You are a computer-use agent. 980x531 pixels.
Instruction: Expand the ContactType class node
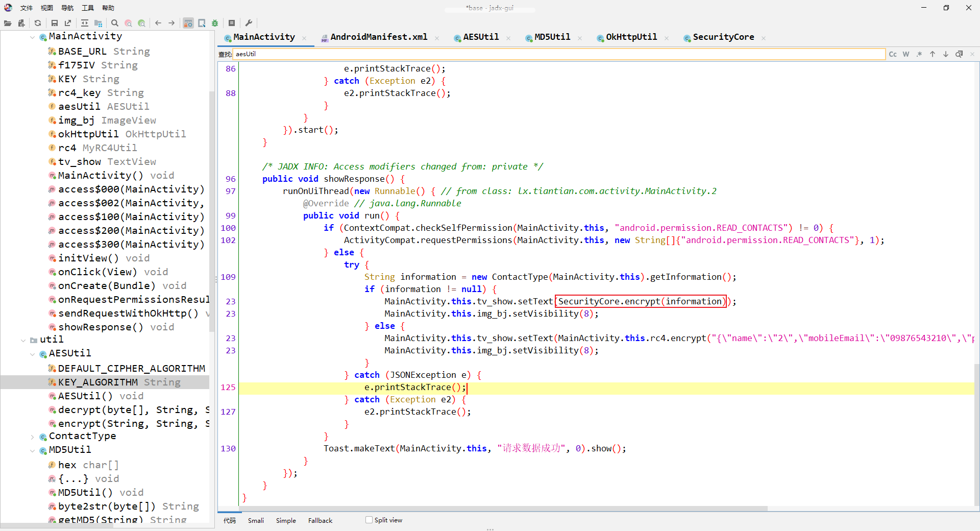(33, 437)
